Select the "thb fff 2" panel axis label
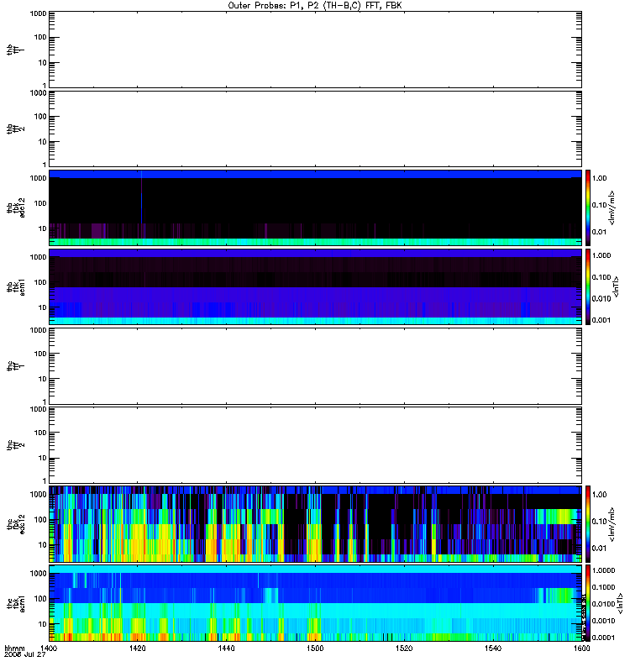This screenshot has height=672, width=630. click(15, 129)
